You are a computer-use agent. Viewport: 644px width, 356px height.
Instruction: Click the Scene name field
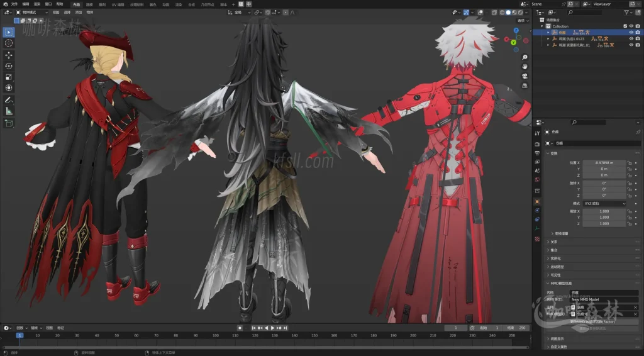pyautogui.click(x=545, y=4)
